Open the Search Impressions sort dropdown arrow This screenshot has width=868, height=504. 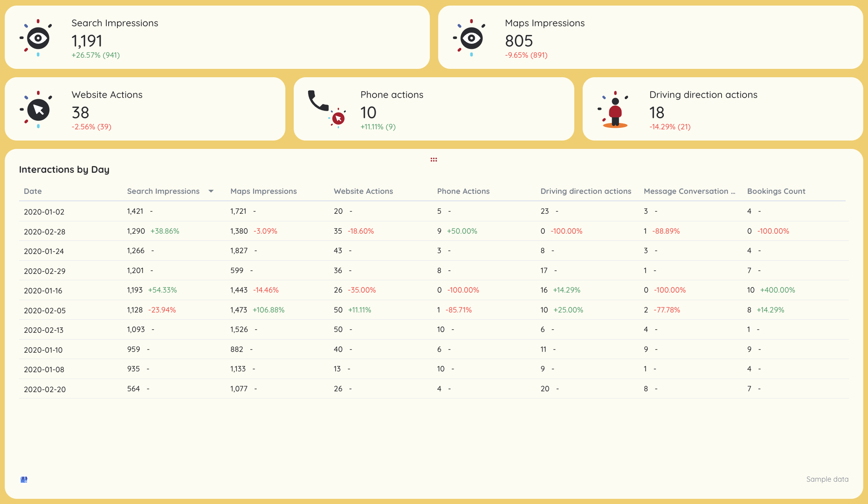click(211, 191)
